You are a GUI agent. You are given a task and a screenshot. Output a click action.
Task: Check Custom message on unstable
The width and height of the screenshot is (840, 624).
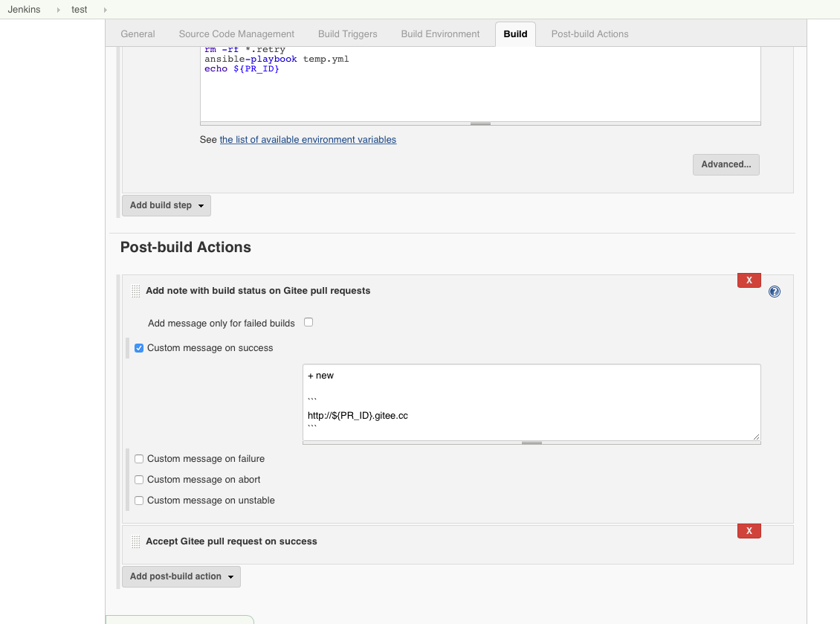139,501
